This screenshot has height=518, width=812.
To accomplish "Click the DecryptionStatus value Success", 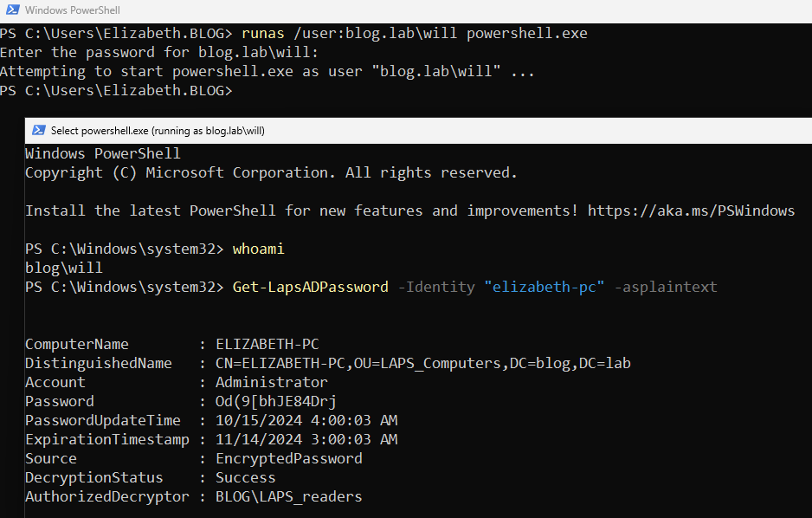I will [245, 477].
